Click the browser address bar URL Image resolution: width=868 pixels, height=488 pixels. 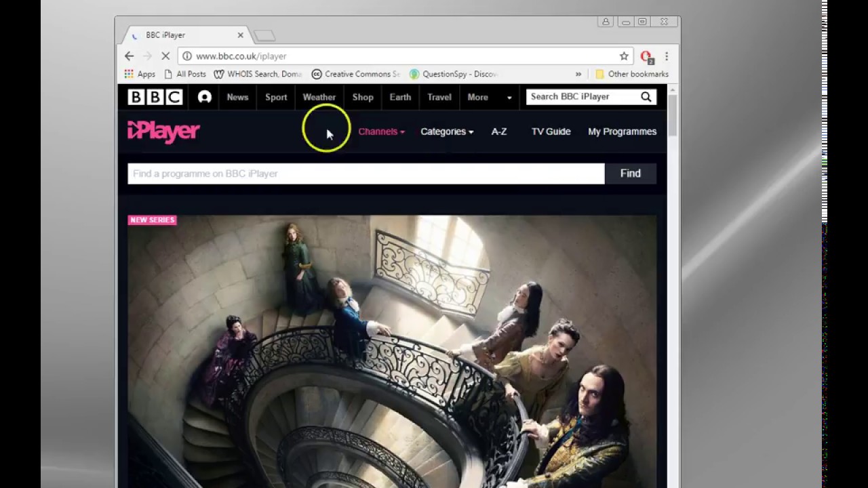coord(241,56)
